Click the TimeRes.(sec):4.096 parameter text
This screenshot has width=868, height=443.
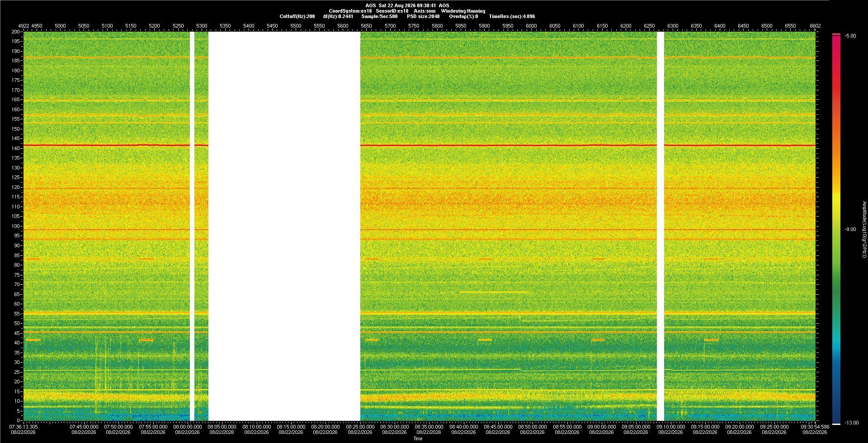pos(512,16)
